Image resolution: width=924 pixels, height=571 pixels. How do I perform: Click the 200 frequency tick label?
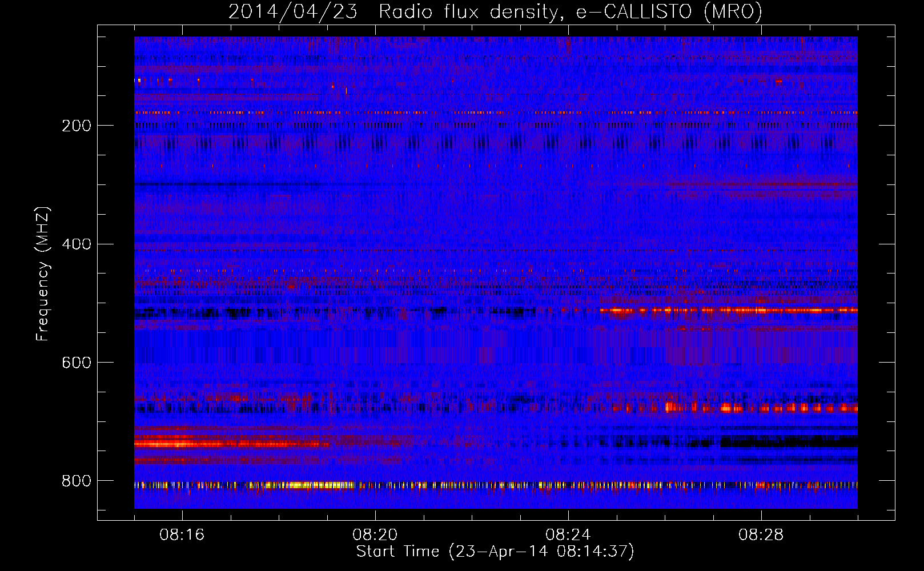[77, 126]
